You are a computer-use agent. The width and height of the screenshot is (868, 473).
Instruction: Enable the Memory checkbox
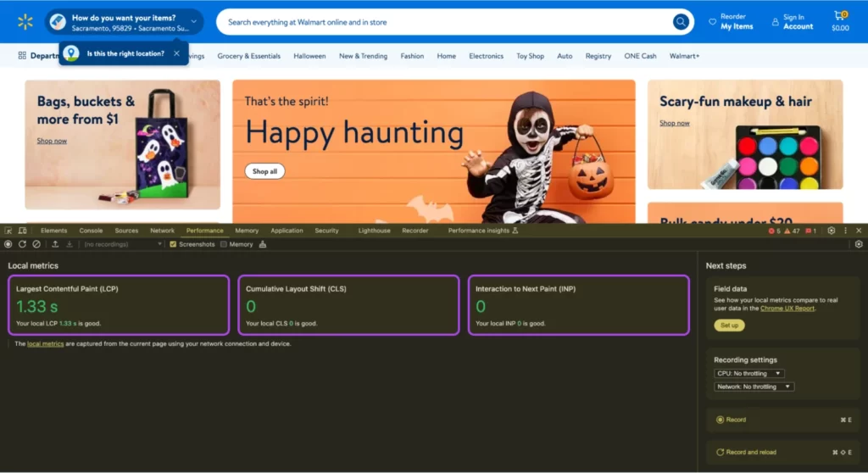[224, 244]
